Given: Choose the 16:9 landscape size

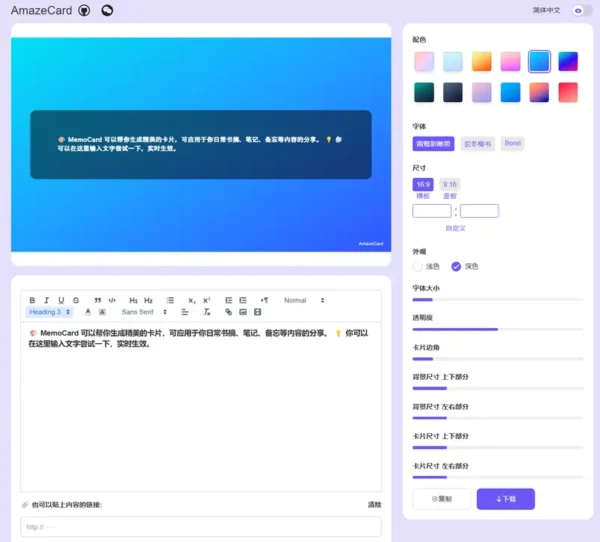Looking at the screenshot, I should (423, 184).
